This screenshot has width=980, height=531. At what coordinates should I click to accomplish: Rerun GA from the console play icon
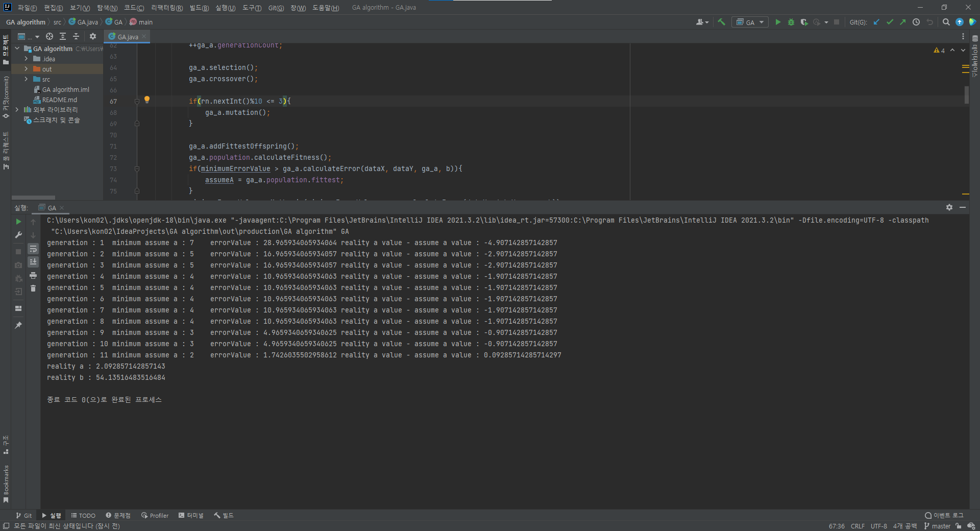[x=18, y=222]
